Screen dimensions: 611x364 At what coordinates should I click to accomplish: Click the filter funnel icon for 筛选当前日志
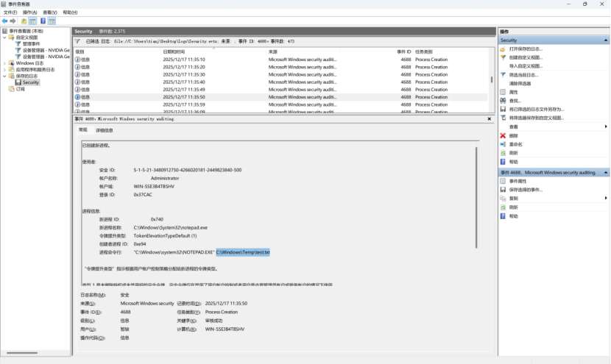pyautogui.click(x=504, y=74)
